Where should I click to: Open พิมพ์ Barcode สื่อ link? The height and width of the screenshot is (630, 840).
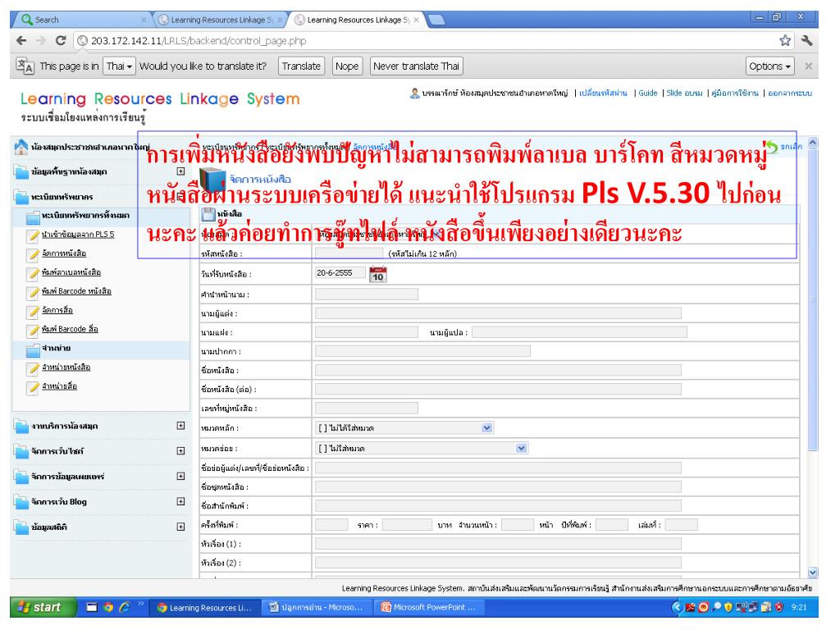tap(70, 330)
